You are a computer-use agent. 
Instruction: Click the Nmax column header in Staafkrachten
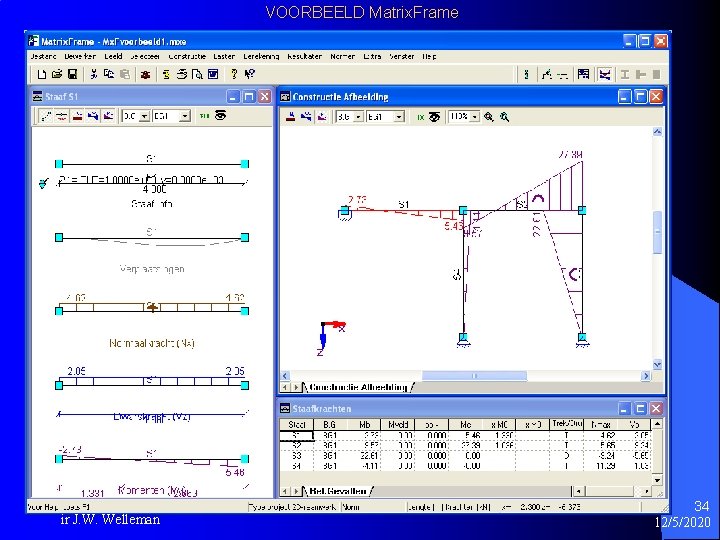[601, 425]
